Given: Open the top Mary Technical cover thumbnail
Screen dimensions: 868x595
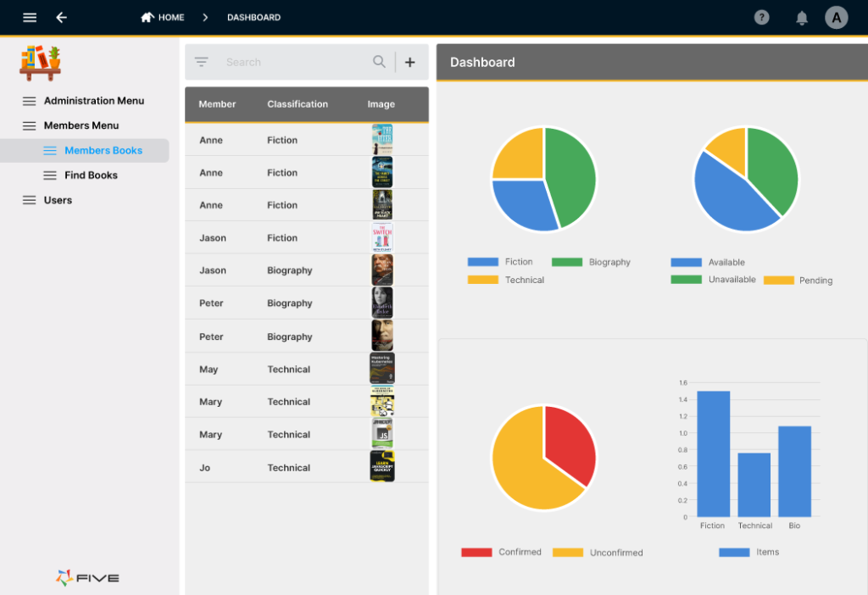Looking at the screenshot, I should pyautogui.click(x=382, y=401).
